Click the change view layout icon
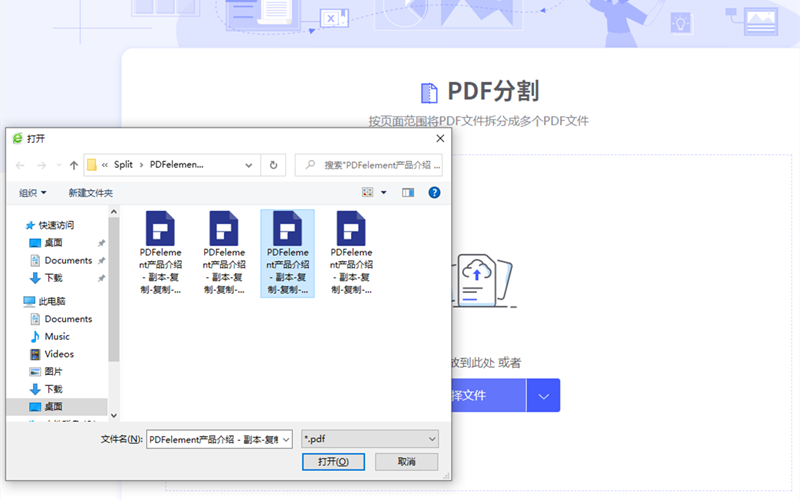 pyautogui.click(x=368, y=192)
